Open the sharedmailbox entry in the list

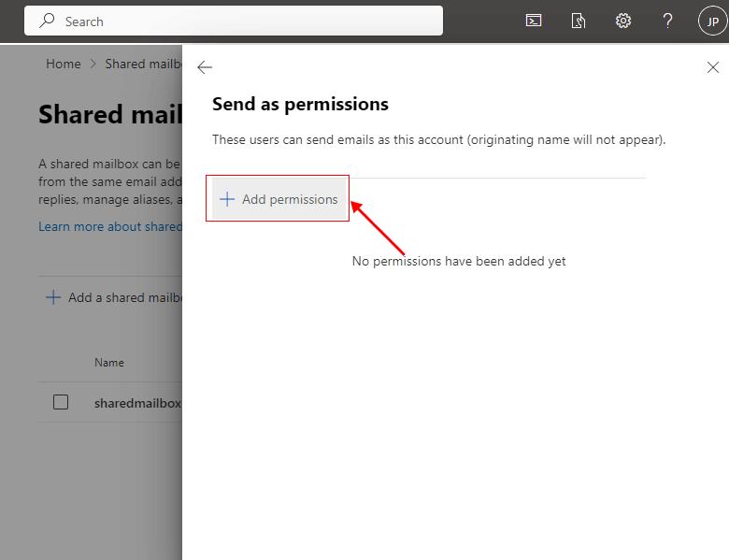point(137,403)
